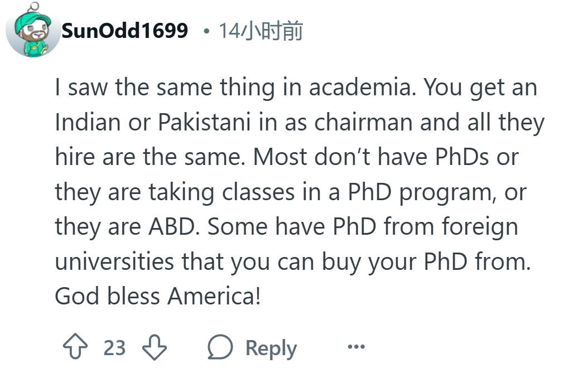Click the Reply text label
The image size is (588, 378).
[x=271, y=348]
